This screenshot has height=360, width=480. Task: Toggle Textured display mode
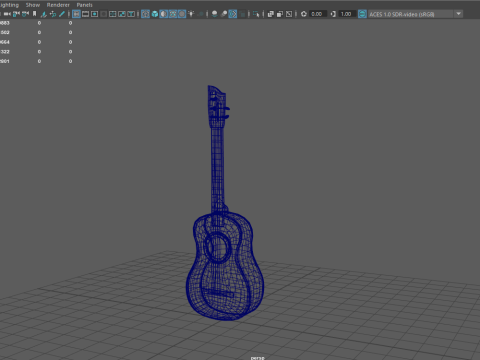point(182,14)
